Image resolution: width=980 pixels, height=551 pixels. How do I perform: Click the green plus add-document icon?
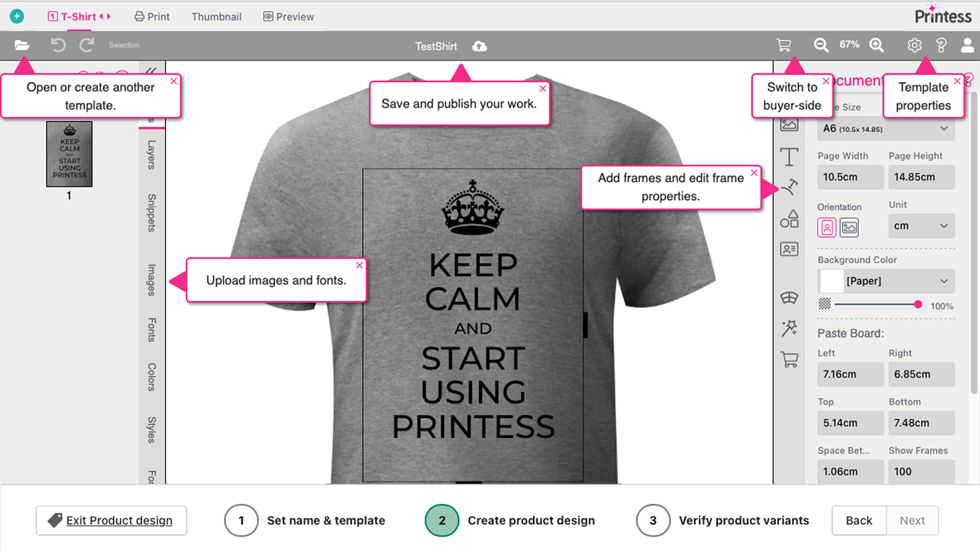(17, 17)
